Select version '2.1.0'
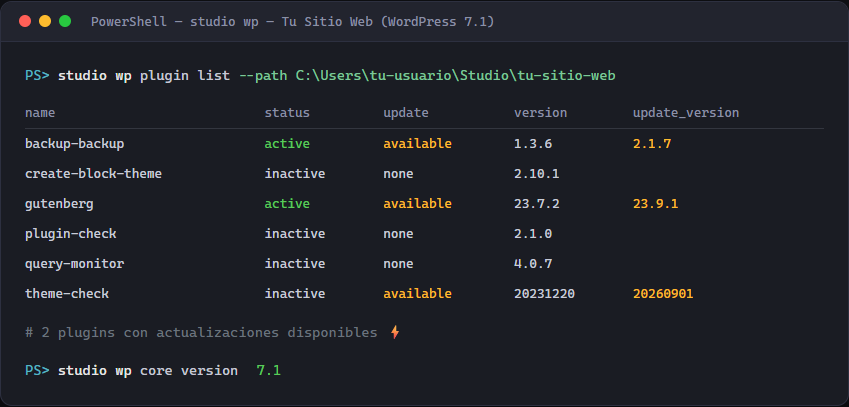This screenshot has width=849, height=407. click(x=533, y=234)
